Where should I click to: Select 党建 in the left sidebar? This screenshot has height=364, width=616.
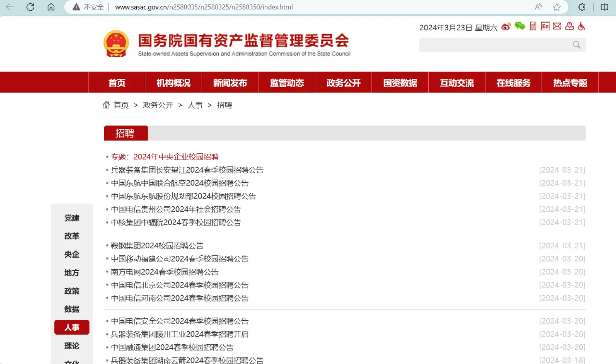coord(72,218)
